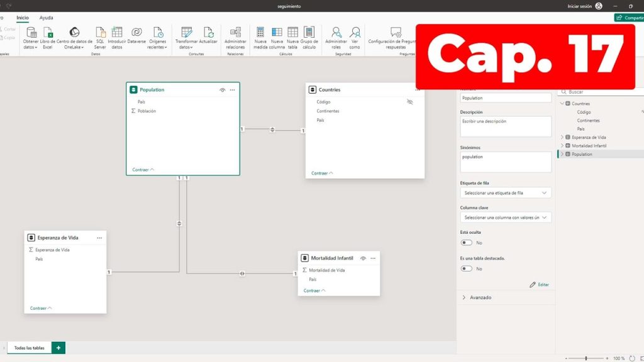Switch to the Ayuda ribbon tab
Image resolution: width=644 pixels, height=362 pixels.
[47, 18]
